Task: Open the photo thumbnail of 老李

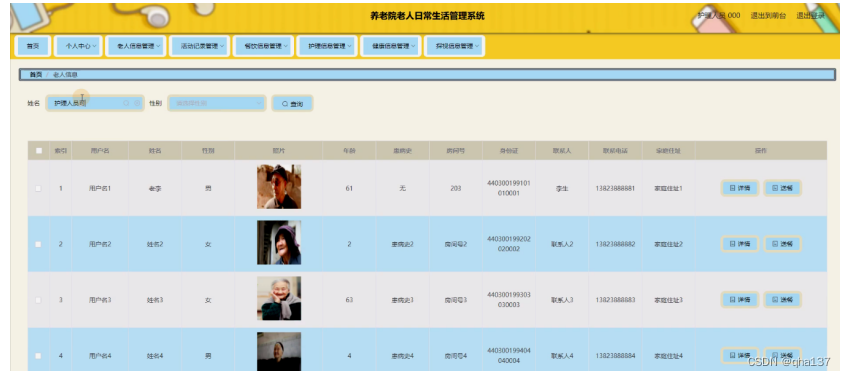Action: pos(279,187)
